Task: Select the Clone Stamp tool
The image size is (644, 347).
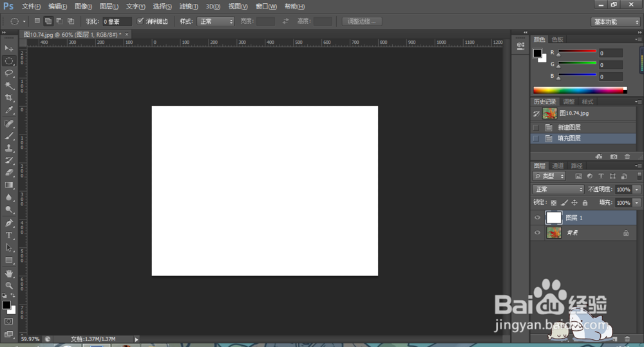Action: [8, 148]
